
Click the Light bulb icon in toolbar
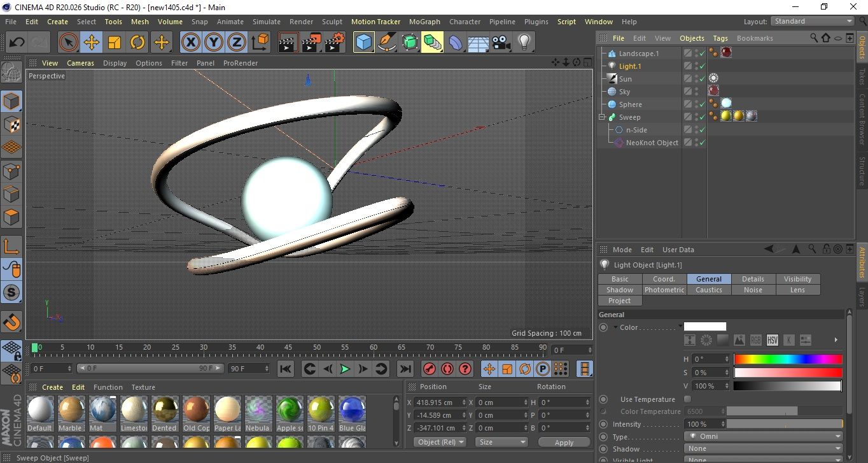tap(524, 43)
